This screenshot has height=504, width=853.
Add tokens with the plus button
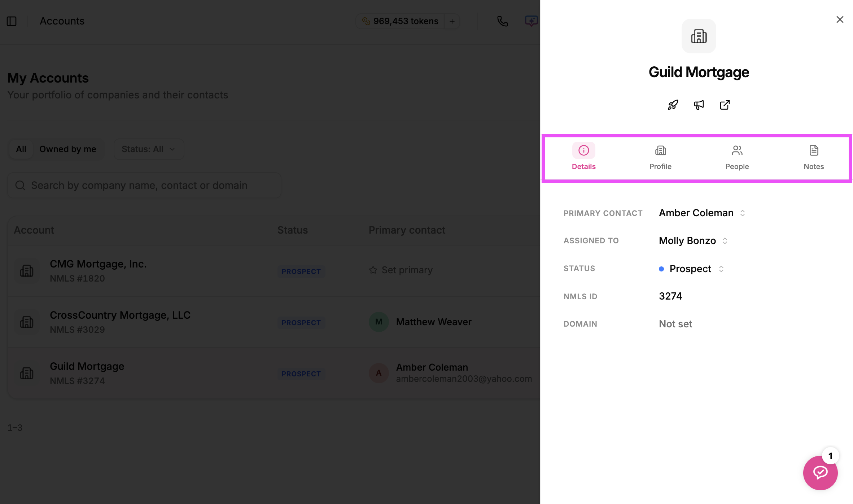click(452, 21)
